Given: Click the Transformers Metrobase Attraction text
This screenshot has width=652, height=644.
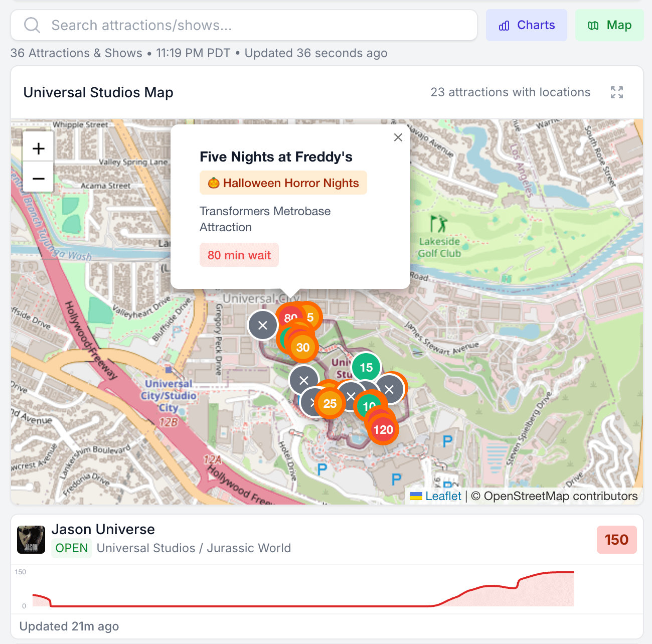Looking at the screenshot, I should click(x=265, y=219).
